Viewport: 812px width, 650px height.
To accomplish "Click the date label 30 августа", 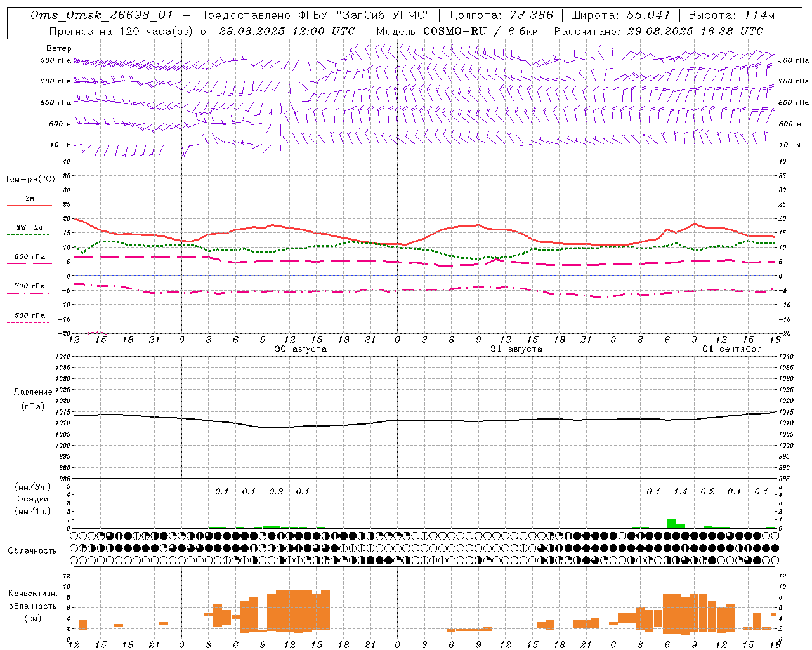I will (301, 349).
